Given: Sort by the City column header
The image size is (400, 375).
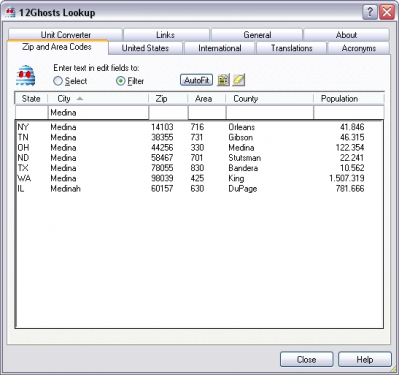Looking at the screenshot, I should (x=98, y=99).
